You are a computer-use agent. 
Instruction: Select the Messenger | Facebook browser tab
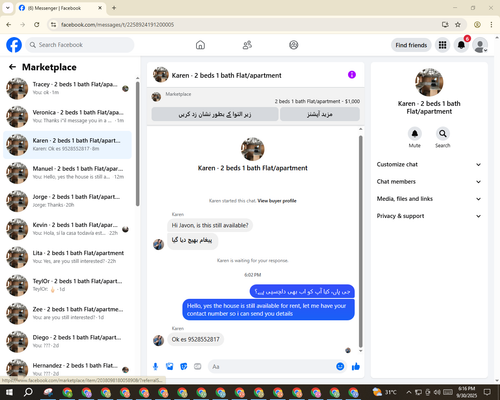[61, 8]
